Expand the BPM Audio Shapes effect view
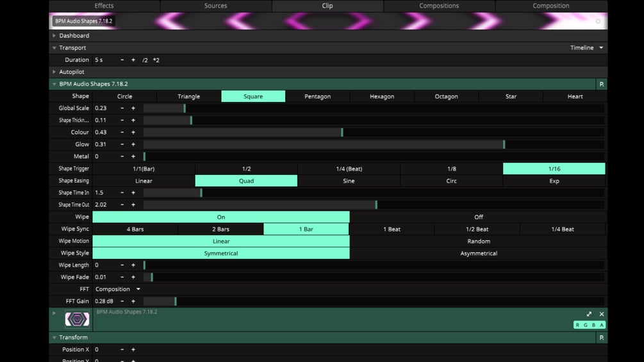This screenshot has height=362, width=644. (589, 314)
